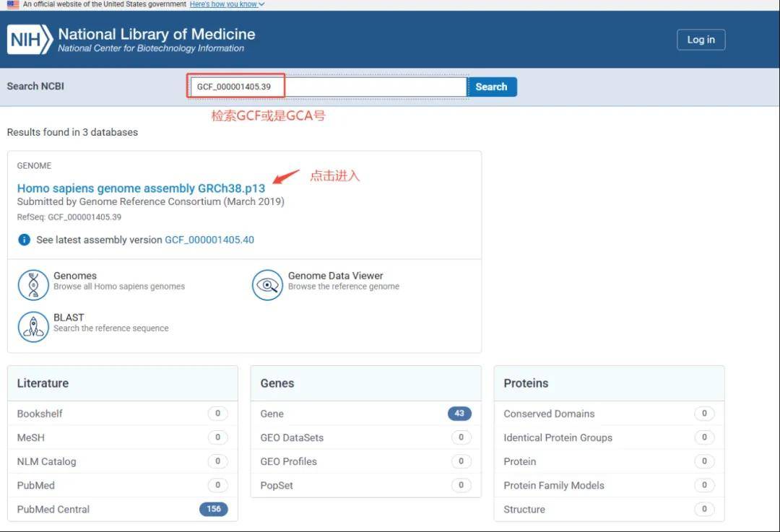Click the PubMed Central 156 count badge
The width and height of the screenshot is (780, 532).
coord(214,509)
